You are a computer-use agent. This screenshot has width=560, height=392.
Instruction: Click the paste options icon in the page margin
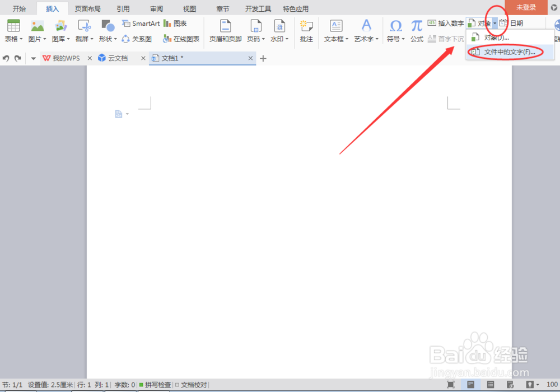coord(119,114)
